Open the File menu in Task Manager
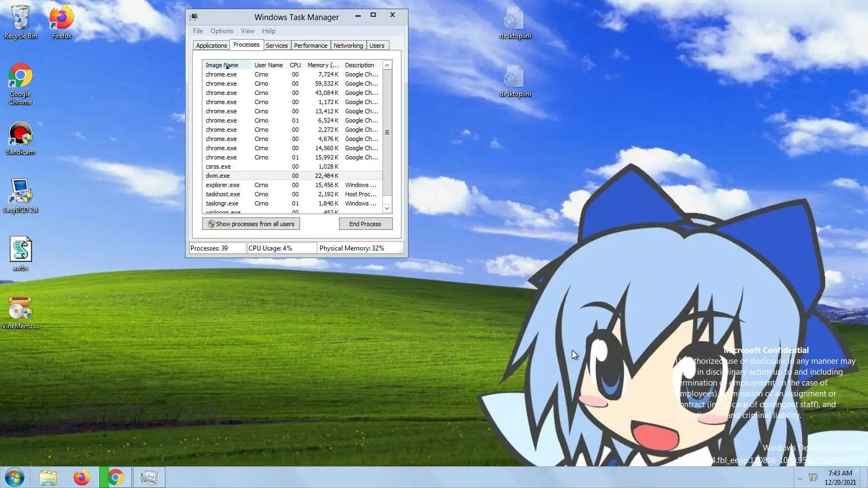868x488 pixels. pyautogui.click(x=198, y=31)
